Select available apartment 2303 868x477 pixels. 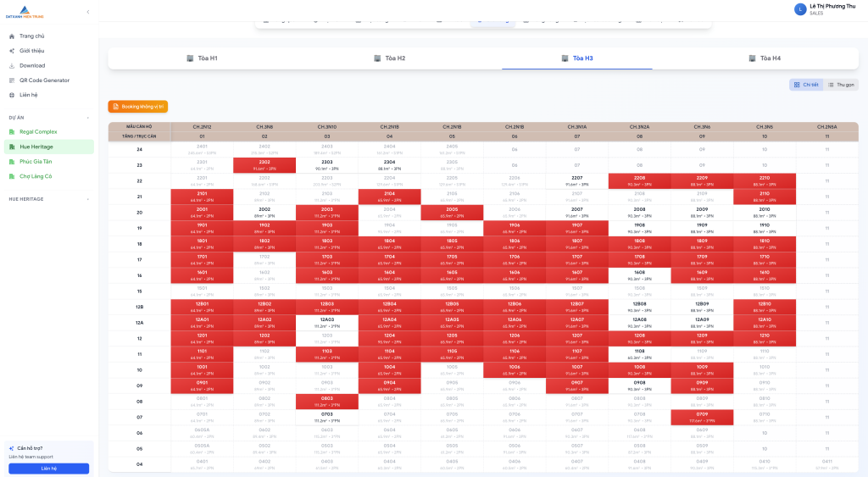point(327,164)
